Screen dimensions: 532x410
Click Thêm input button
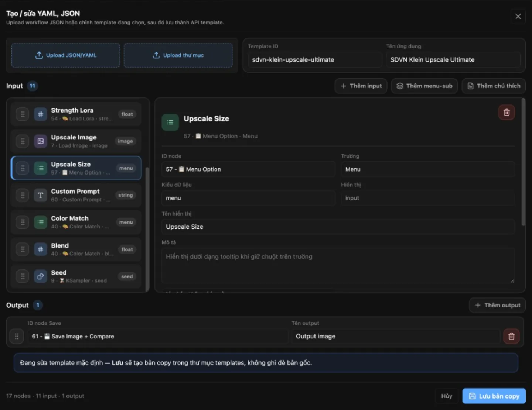tap(361, 86)
